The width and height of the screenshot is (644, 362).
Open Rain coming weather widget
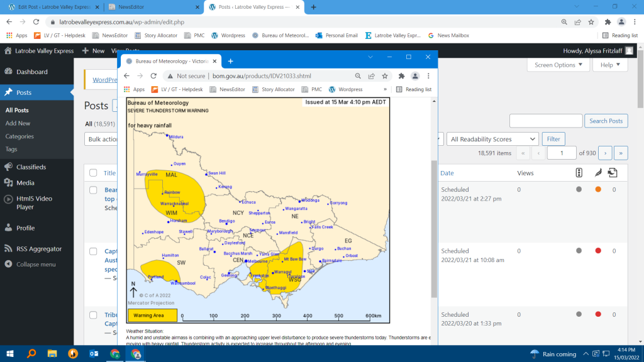(553, 354)
